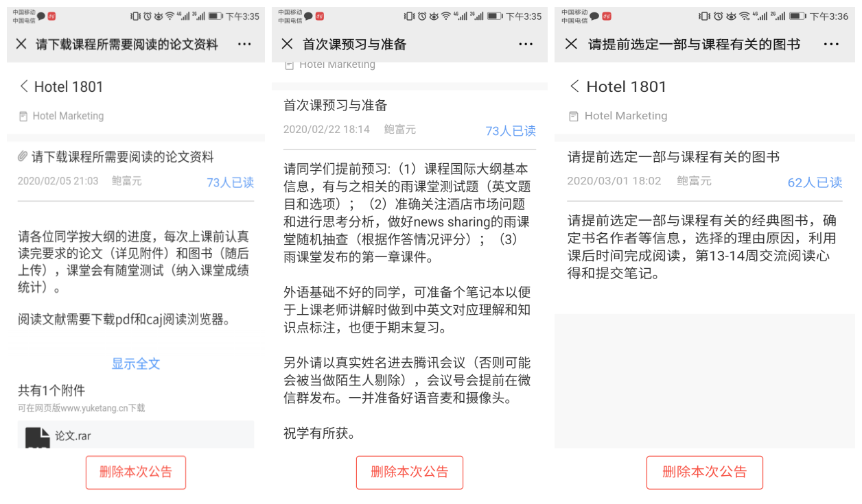862x504 pixels.
Task: Close the 首次课预习与准备 page
Action: pos(287,44)
